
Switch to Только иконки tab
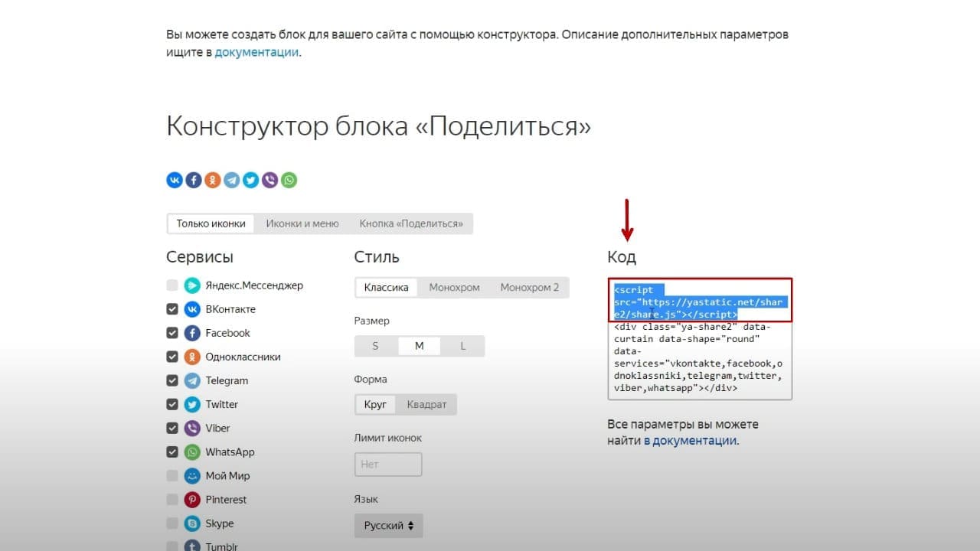[x=211, y=223]
